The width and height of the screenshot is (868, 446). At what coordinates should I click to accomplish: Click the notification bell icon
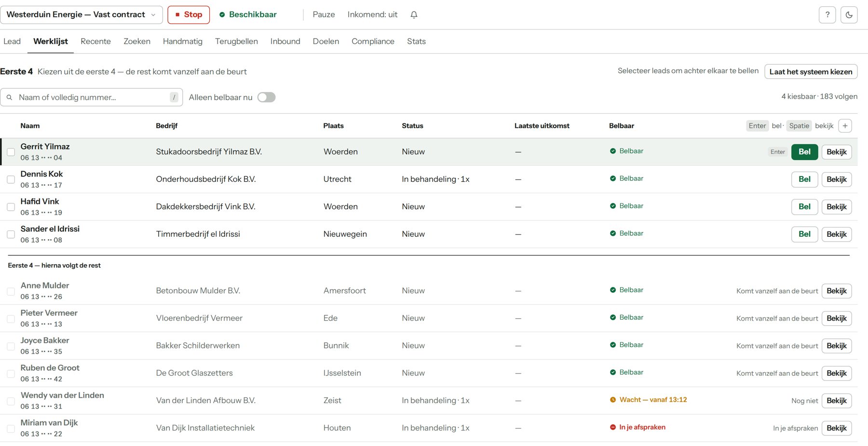click(414, 15)
